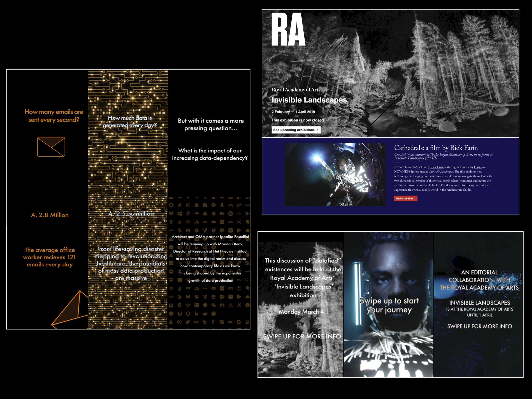The height and width of the screenshot is (399, 532).
Task: Click the Tumblr t icon in the grid
Action: 205,322
